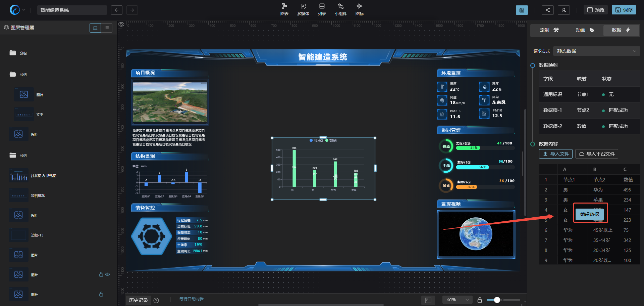Click the 导入文件 button
This screenshot has width=644, height=306.
(x=556, y=154)
